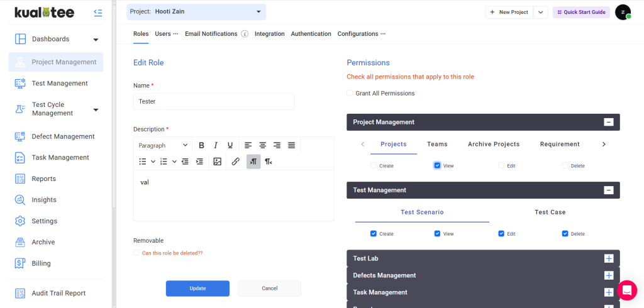Center align text in description editor
The width and height of the screenshot is (644, 308).
[x=263, y=145]
